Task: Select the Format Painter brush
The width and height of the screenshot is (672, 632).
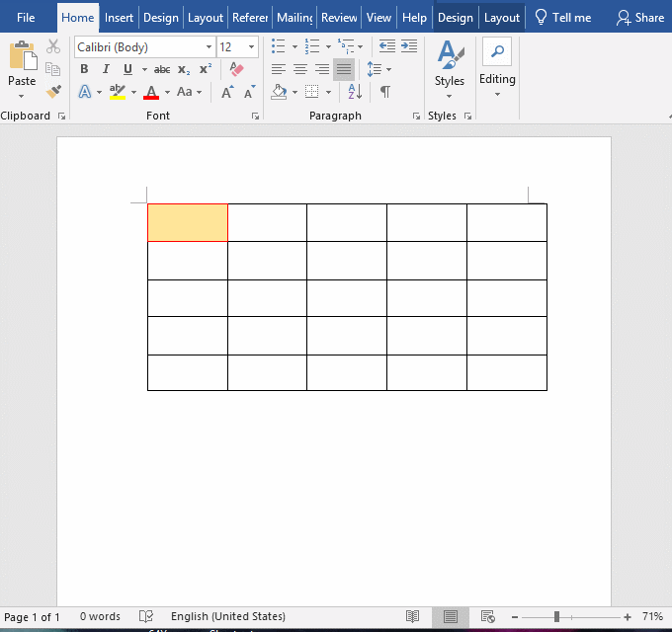Action: (53, 91)
